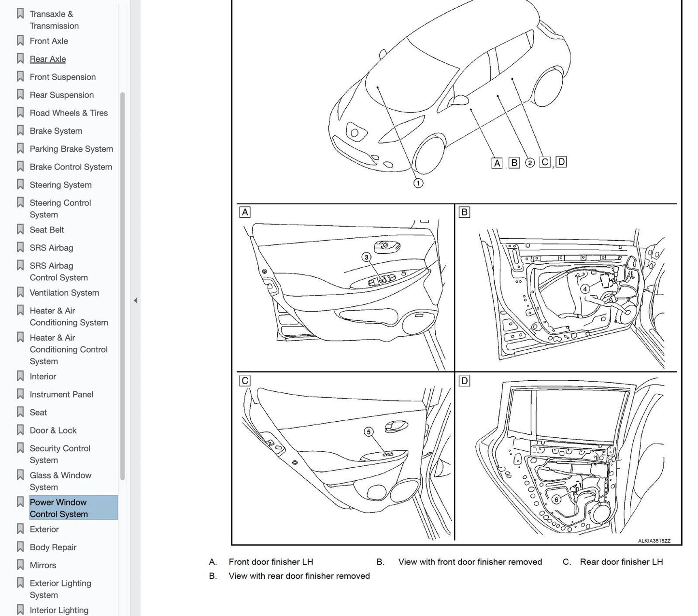Click the bookmark icon next to Interior
698x616 pixels.
[20, 376]
